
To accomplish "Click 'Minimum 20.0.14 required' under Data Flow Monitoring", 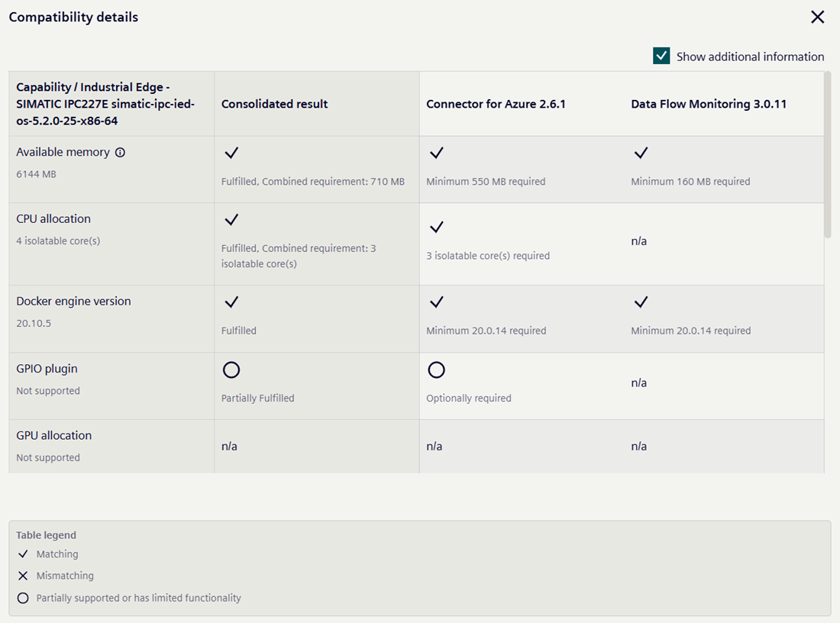I will click(x=691, y=331).
